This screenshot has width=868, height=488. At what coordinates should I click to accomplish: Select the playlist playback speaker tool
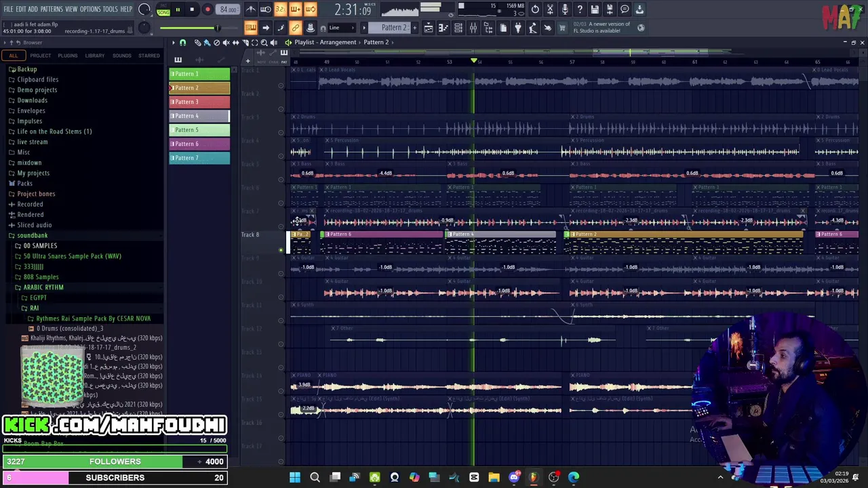(x=273, y=42)
